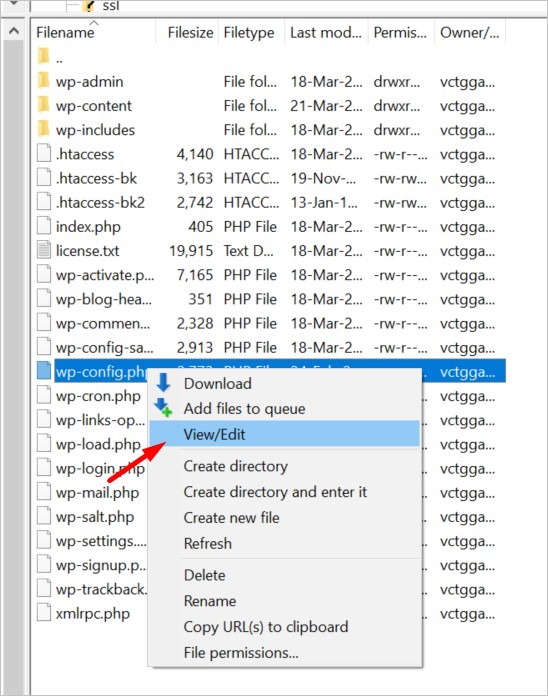Image resolution: width=548 pixels, height=696 pixels.
Task: Select the wp-admin folder name
Action: (89, 82)
